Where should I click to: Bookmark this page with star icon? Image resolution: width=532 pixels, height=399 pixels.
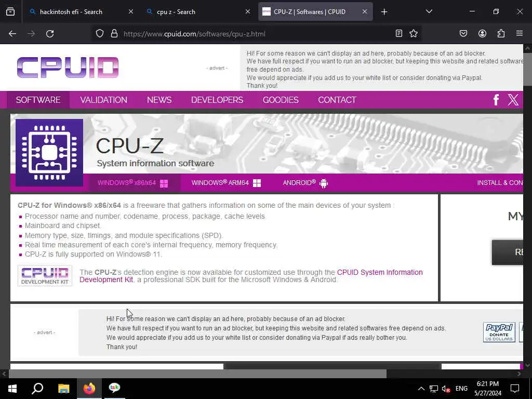[414, 34]
